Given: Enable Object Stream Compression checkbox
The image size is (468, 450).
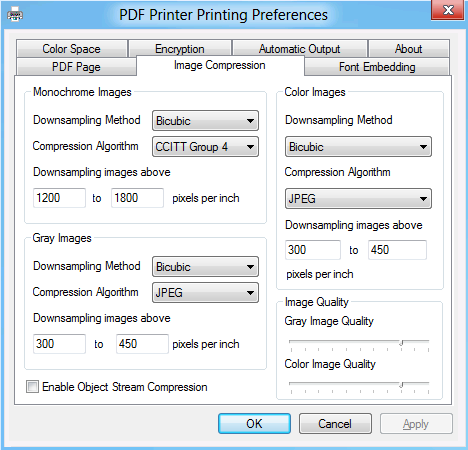Looking at the screenshot, I should tap(32, 387).
